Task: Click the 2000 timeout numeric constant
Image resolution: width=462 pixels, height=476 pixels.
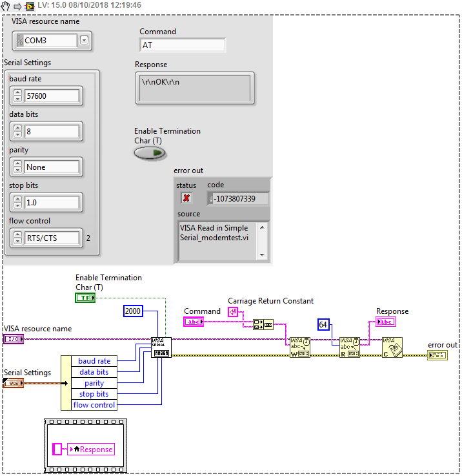Action: [x=133, y=311]
